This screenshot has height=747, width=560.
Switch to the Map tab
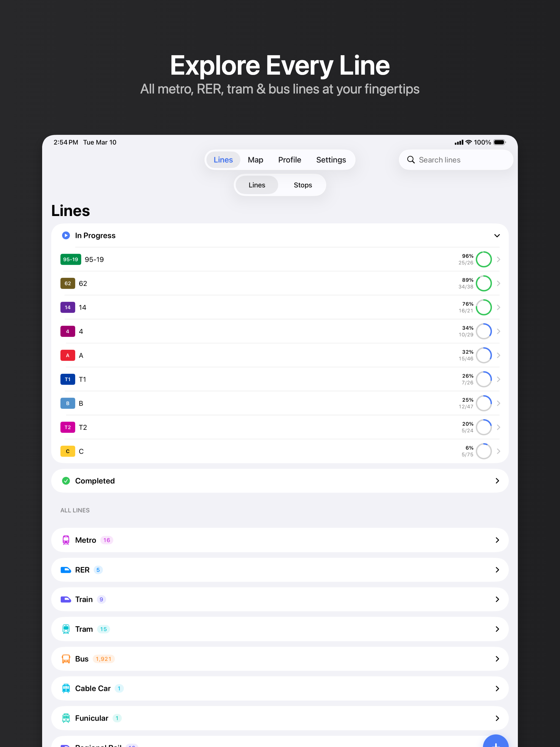[x=255, y=160]
